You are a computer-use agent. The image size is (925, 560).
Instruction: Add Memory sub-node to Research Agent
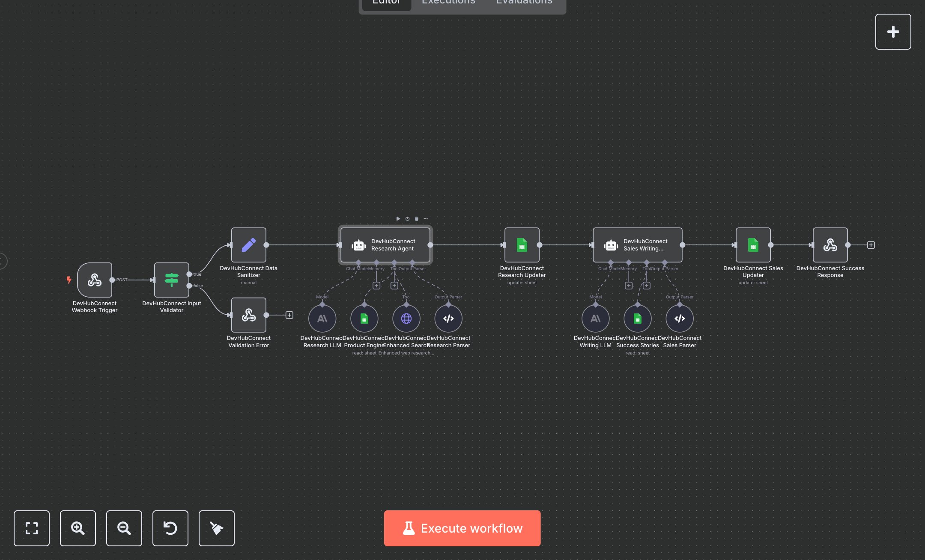click(x=376, y=286)
